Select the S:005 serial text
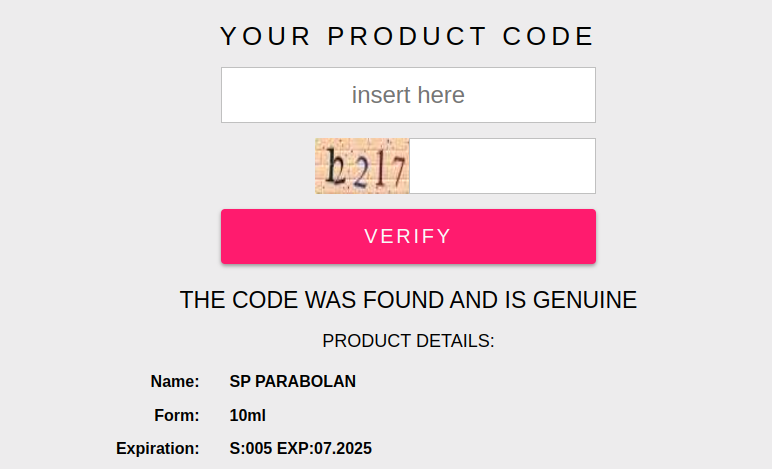Viewport: 772px width, 469px height. point(251,448)
